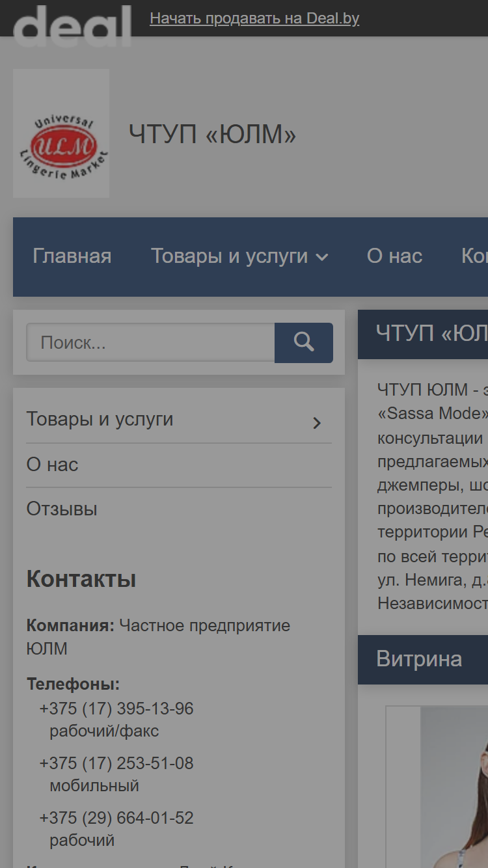Click the 'Контакты' heading
The width and height of the screenshot is (488, 868).
click(x=81, y=578)
